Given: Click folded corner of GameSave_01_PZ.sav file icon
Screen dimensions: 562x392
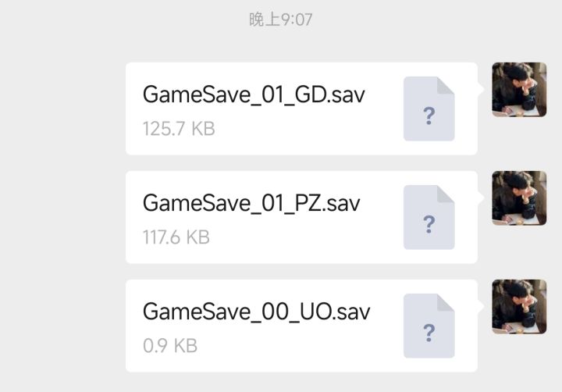Looking at the screenshot, I should (446, 194).
